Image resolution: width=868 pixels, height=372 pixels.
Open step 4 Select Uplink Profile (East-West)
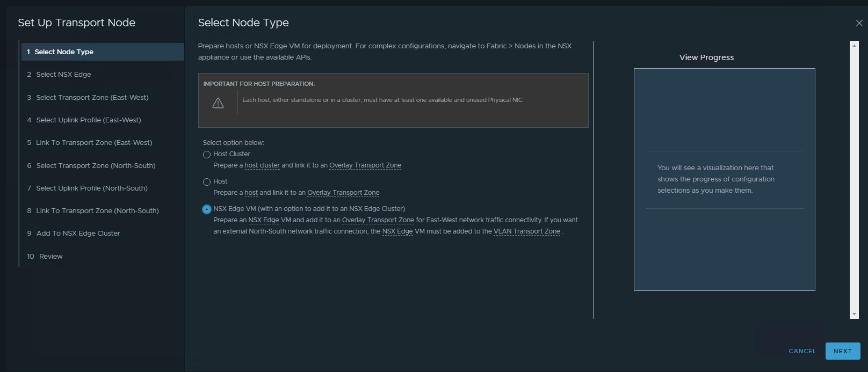tap(88, 120)
